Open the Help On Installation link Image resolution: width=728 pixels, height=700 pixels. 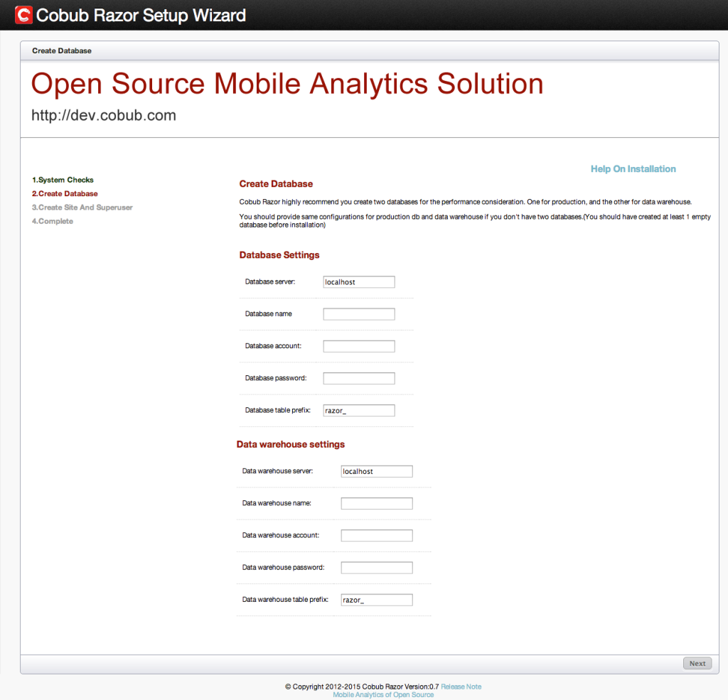(x=633, y=169)
